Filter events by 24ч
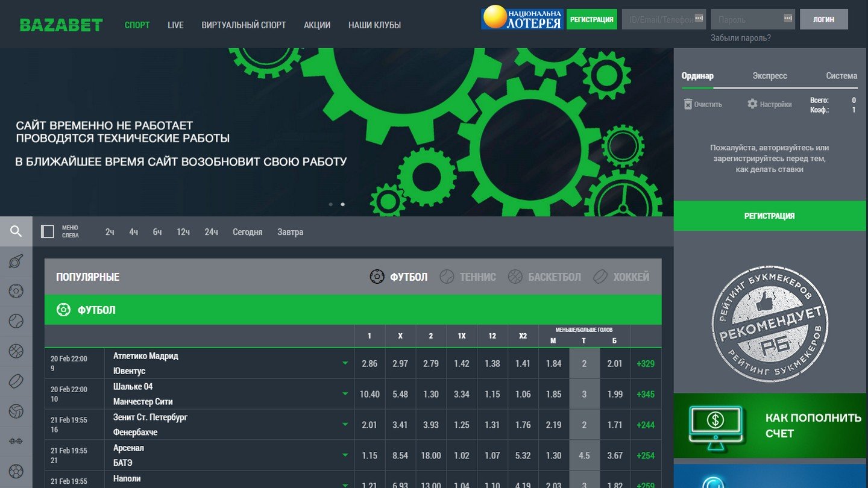 (x=211, y=232)
